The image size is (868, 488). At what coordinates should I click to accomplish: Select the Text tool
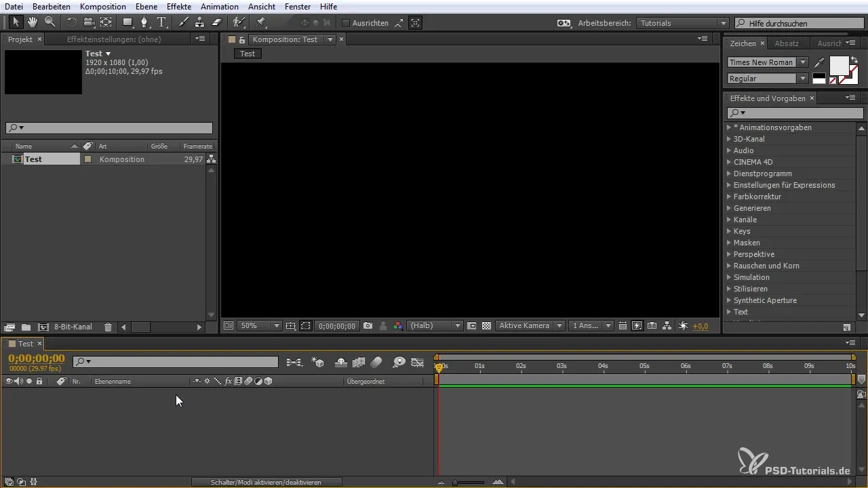click(x=161, y=22)
